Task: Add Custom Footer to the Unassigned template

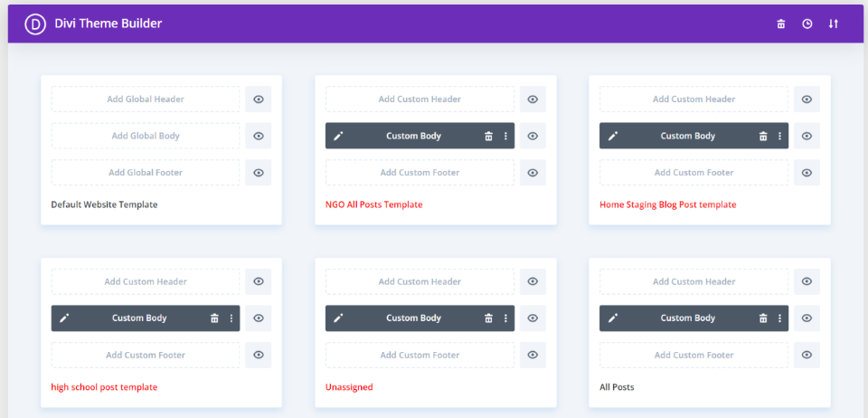Action: pyautogui.click(x=420, y=355)
